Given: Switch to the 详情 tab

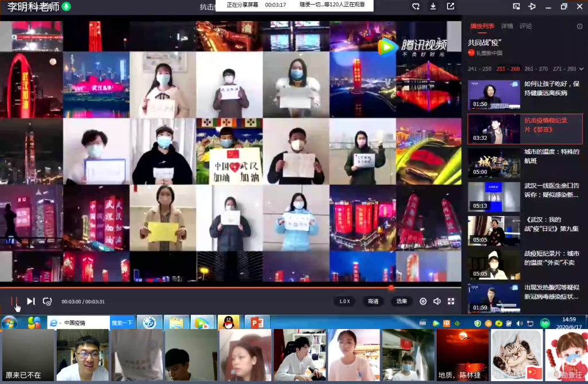Looking at the screenshot, I should tap(507, 26).
